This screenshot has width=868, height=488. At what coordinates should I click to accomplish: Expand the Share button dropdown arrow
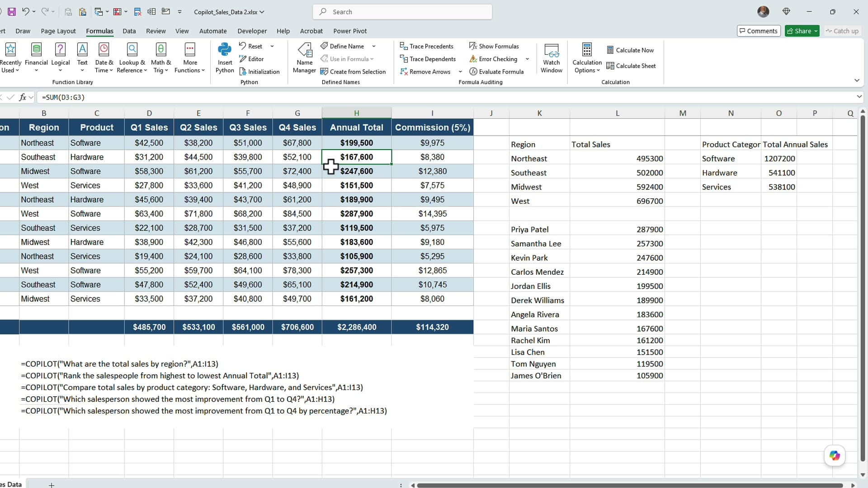(x=816, y=31)
